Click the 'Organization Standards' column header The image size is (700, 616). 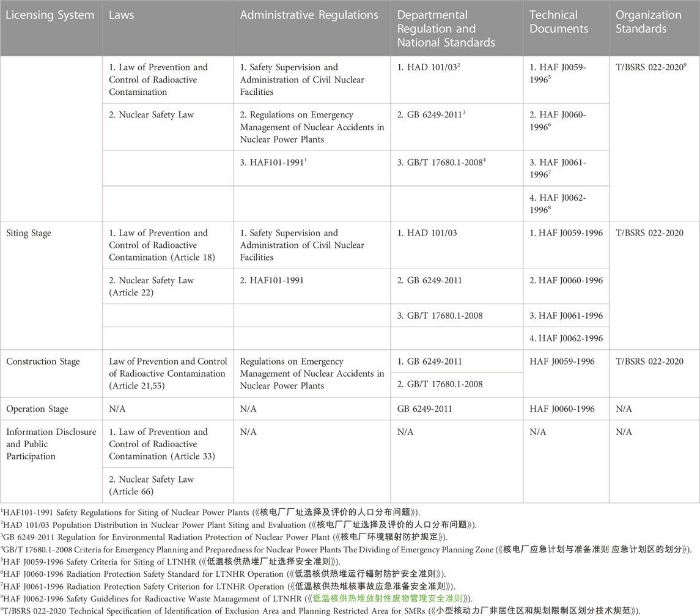click(x=648, y=22)
